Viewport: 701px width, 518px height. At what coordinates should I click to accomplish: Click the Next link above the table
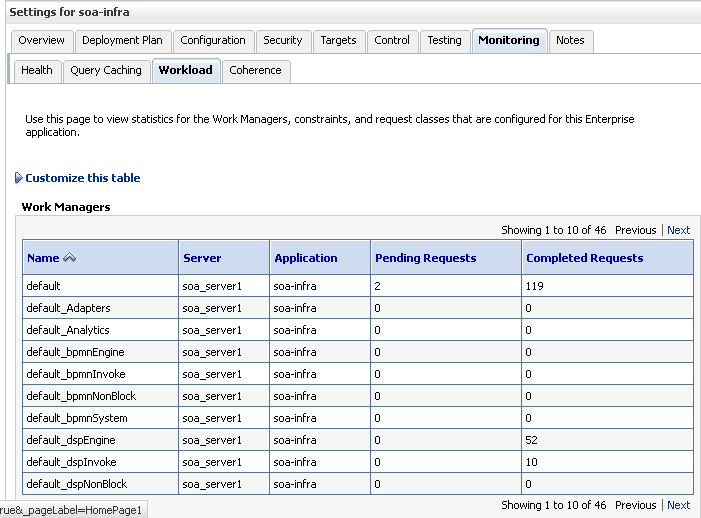[678, 230]
